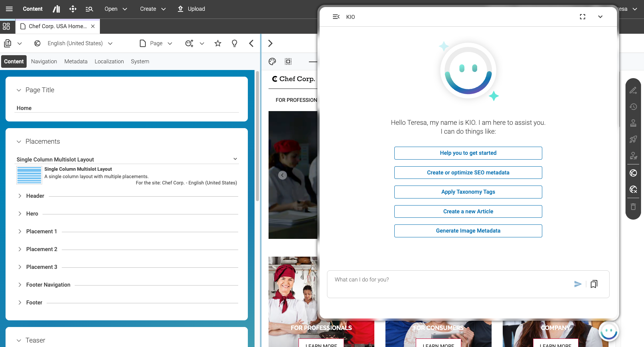
Task: Expand Placement 3
Action: (x=20, y=267)
